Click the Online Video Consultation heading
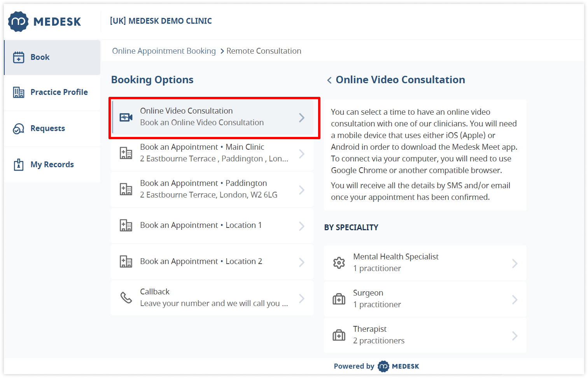This screenshot has width=588, height=378. coord(400,80)
